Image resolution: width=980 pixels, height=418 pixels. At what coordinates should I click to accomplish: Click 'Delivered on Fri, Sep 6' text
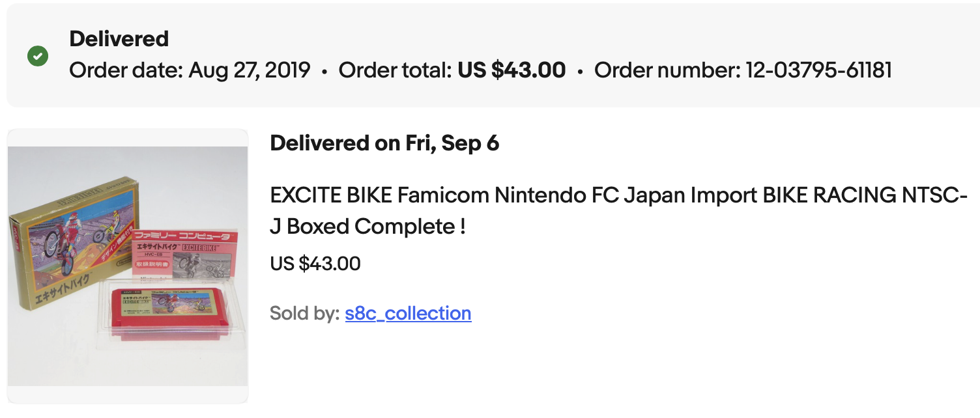(384, 143)
